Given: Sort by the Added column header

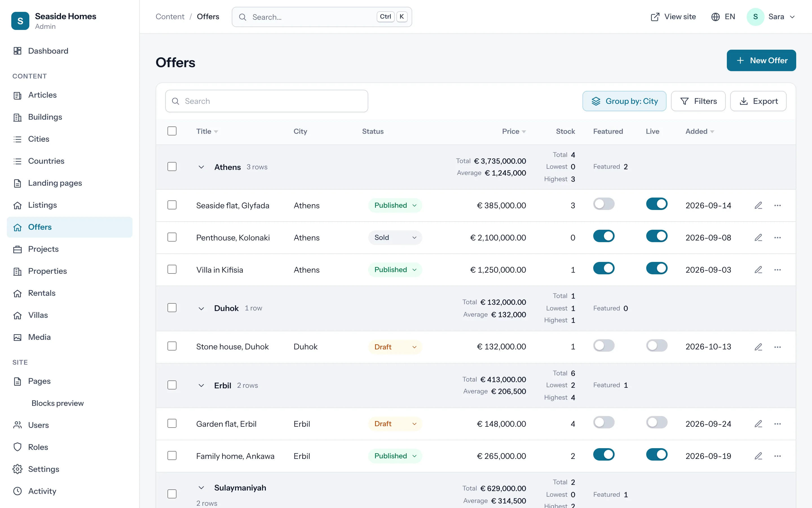Looking at the screenshot, I should tap(700, 131).
